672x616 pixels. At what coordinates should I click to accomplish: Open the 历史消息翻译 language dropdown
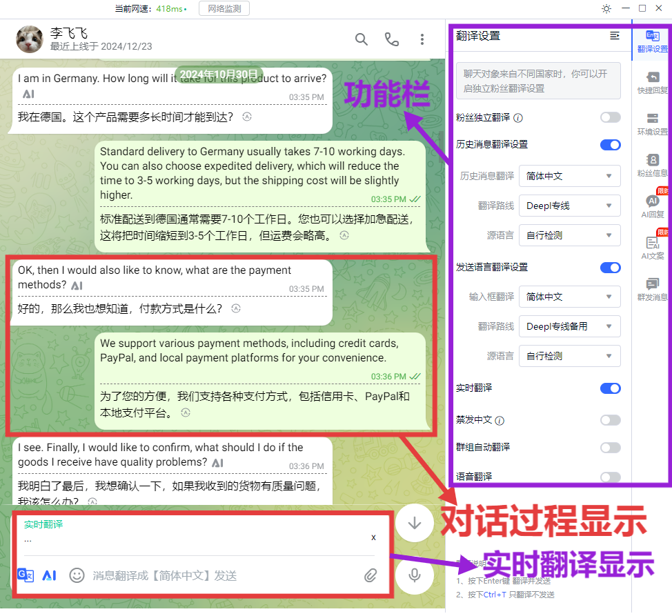point(569,176)
